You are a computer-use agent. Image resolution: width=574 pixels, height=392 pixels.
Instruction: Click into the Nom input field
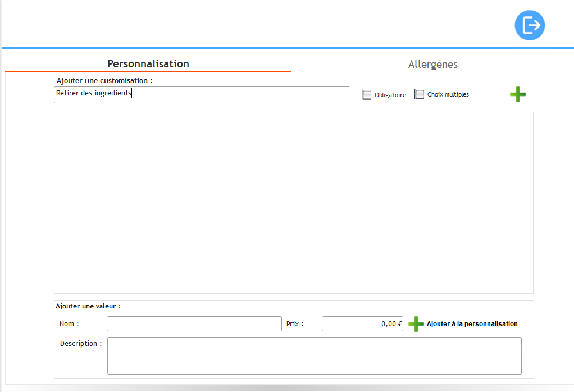(194, 324)
